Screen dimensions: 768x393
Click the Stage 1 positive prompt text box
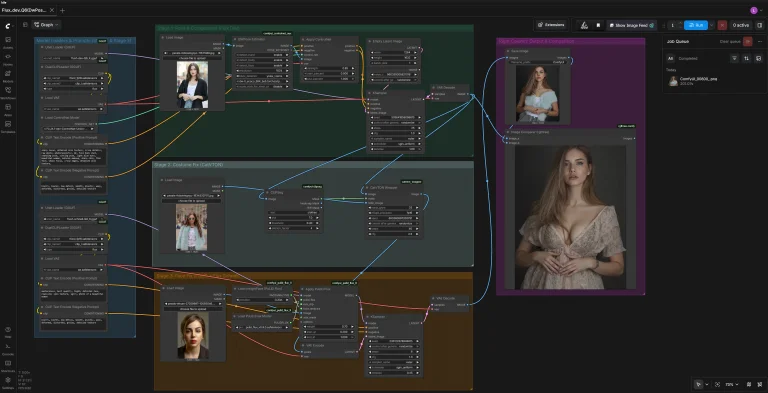click(72, 156)
